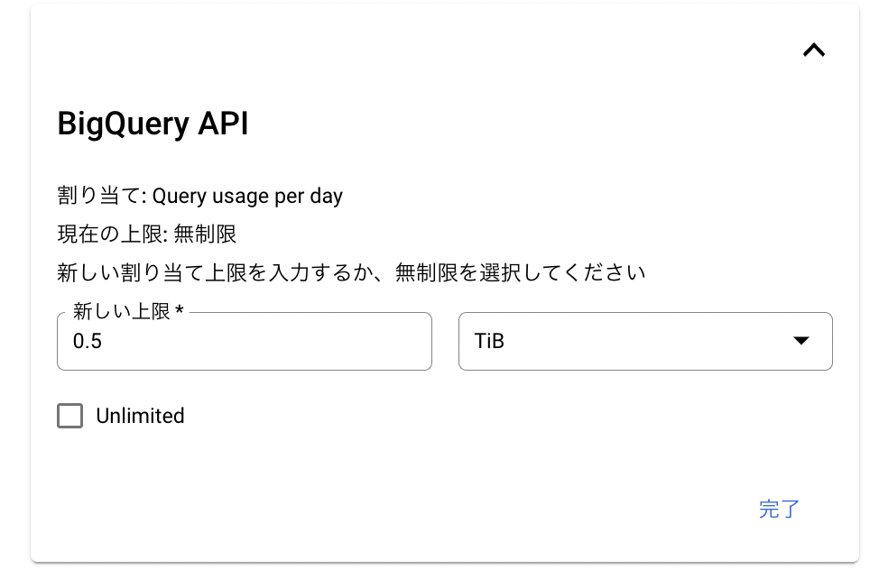Image resolution: width=879 pixels, height=588 pixels.
Task: Click the instruction text about 新しい割り当て上限
Action: [x=351, y=272]
